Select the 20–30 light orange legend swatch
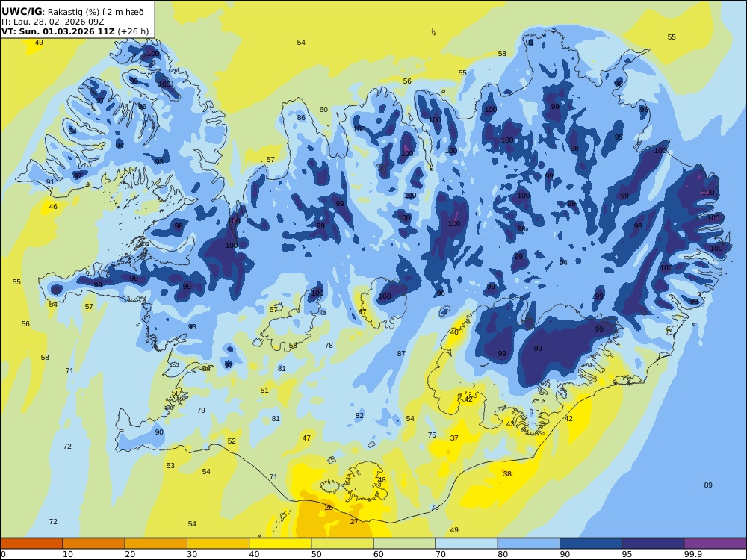The height and width of the screenshot is (560, 747). pos(156,544)
